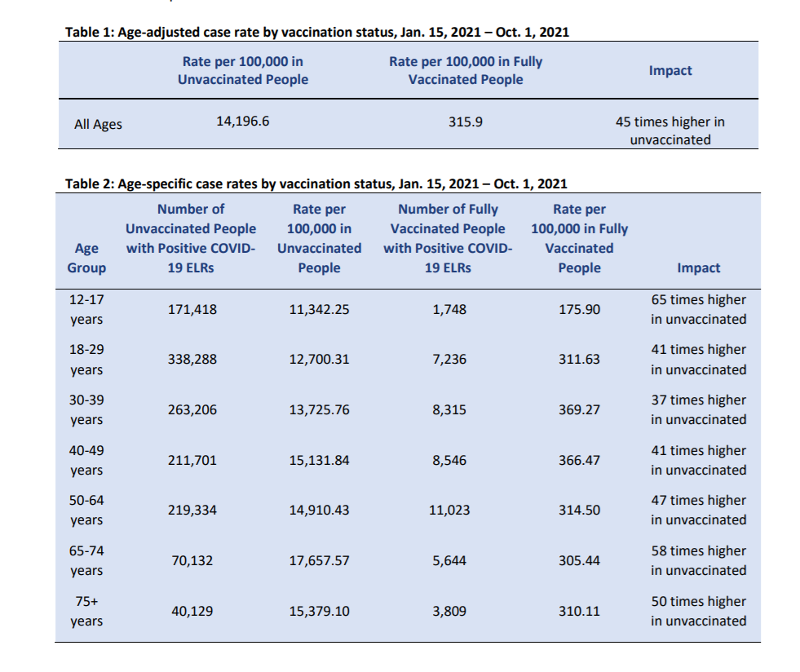This screenshot has width=800, height=672.
Task: Click '58 times higher in unvaccinated'
Action: point(698,561)
